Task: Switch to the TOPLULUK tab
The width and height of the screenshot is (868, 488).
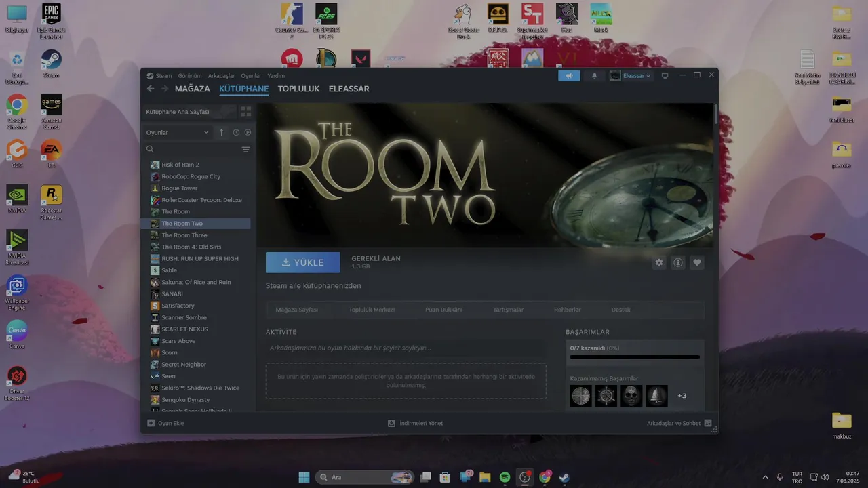Action: (298, 89)
